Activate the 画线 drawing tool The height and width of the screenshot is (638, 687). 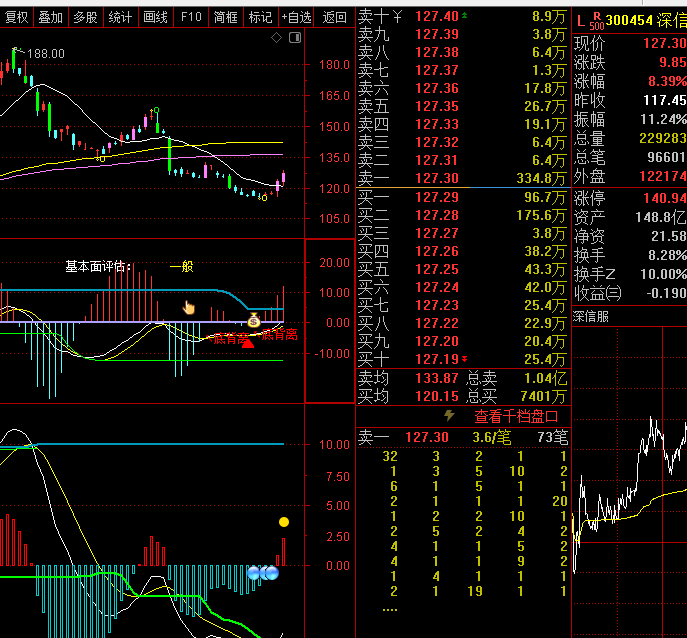pyautogui.click(x=155, y=17)
